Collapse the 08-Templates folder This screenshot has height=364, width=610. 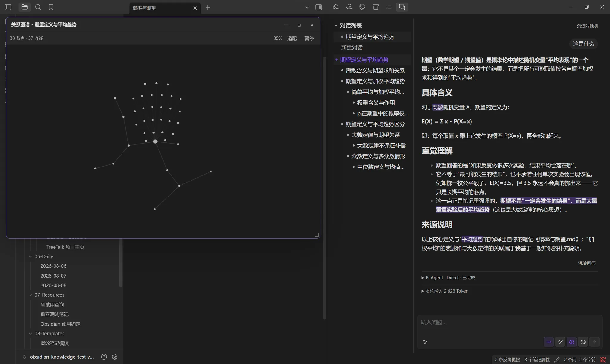pyautogui.click(x=30, y=333)
